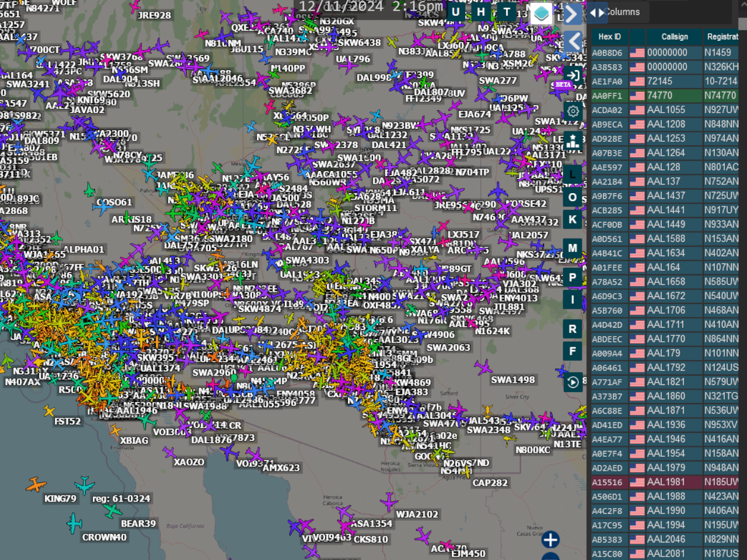Image resolution: width=747 pixels, height=560 pixels.
Task: Sort by the Registration column header
Action: click(x=722, y=37)
